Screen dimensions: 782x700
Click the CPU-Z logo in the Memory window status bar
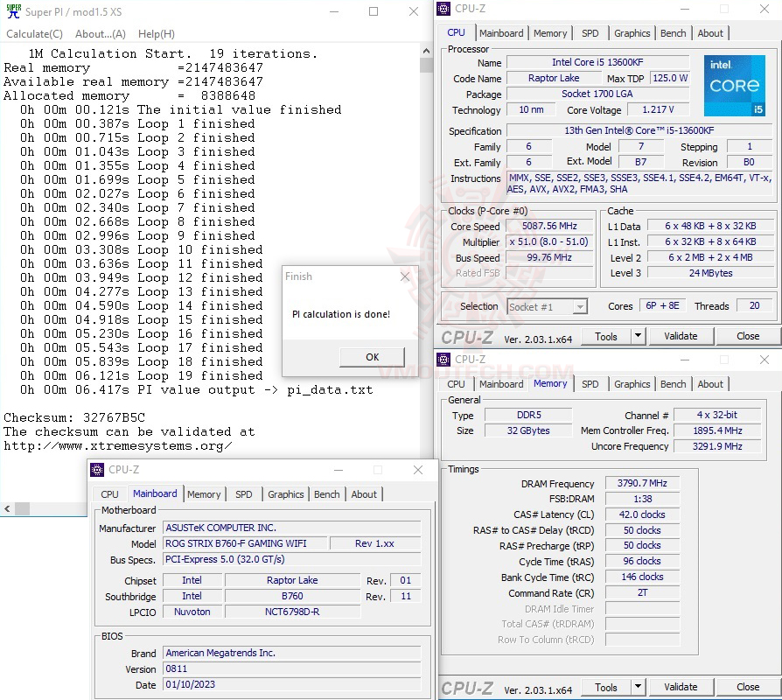click(x=469, y=688)
